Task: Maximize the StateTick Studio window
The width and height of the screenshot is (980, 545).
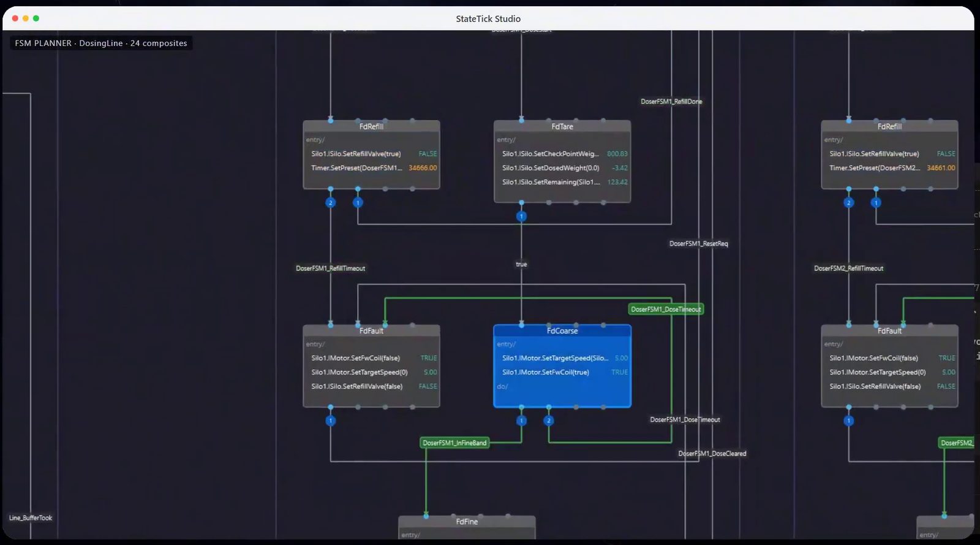Action: (x=36, y=18)
